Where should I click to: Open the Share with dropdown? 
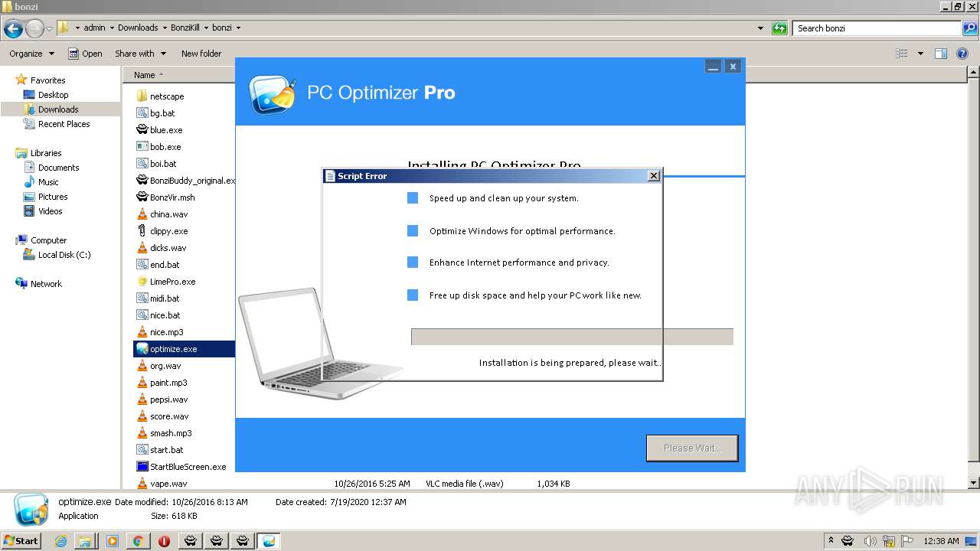pos(140,54)
